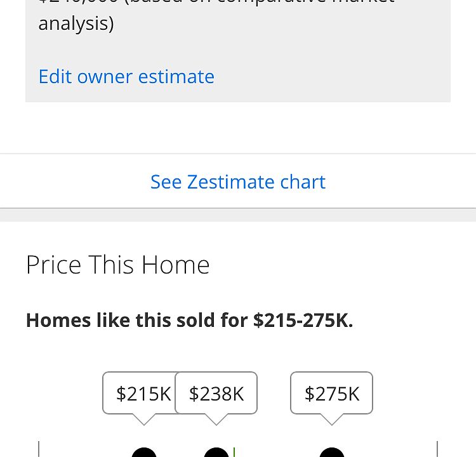Screen dimensions: 476x457
Task: Click the pointer arrow under $215K bubble
Action: [144, 420]
